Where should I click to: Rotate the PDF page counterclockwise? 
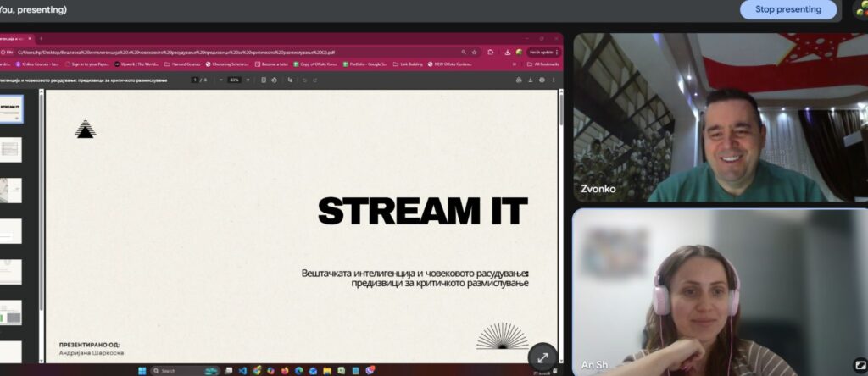click(274, 80)
